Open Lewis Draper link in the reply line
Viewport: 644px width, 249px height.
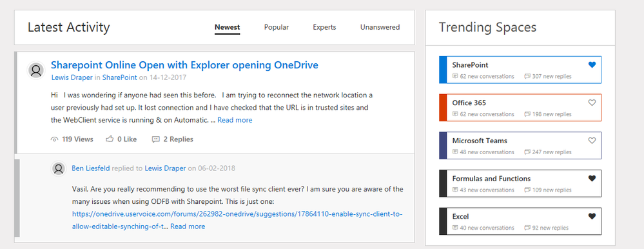pos(165,168)
